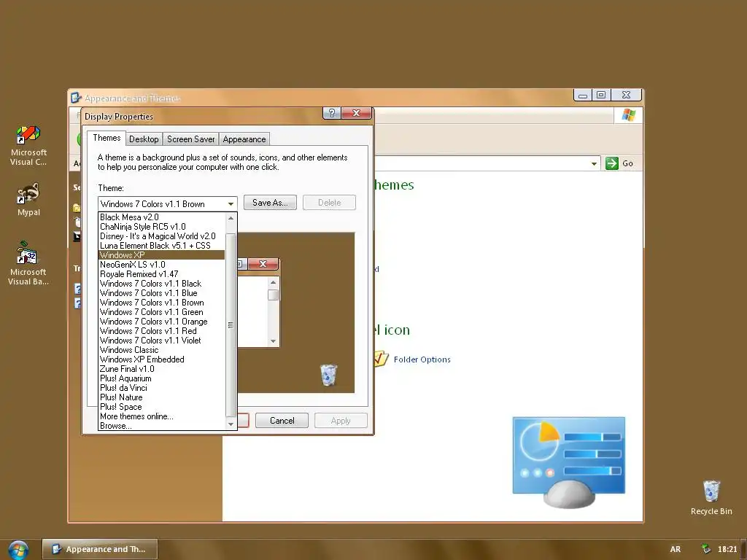Viewport: 747px width, 560px height.
Task: Open Microsoft Visual C++ desktop shortcut
Action: point(28,145)
